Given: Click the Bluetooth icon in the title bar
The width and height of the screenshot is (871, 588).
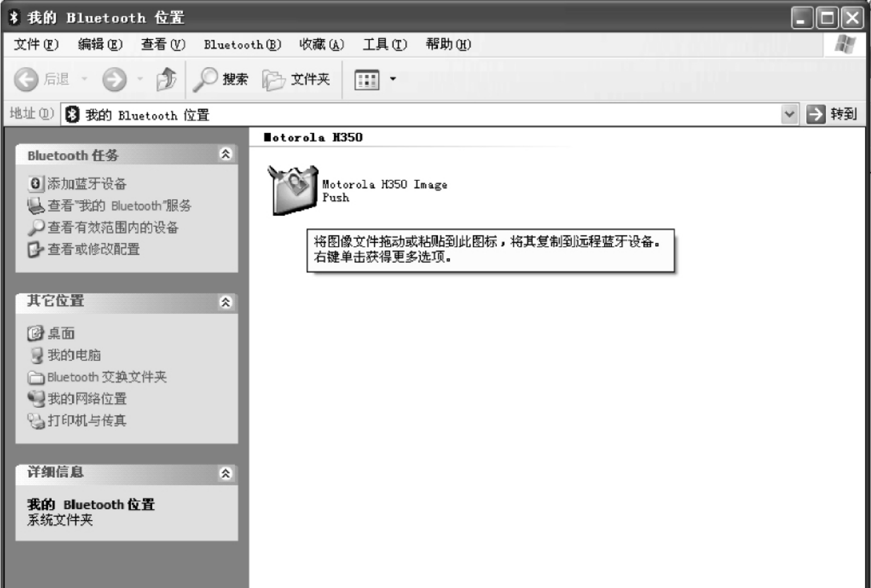Looking at the screenshot, I should click(x=14, y=18).
